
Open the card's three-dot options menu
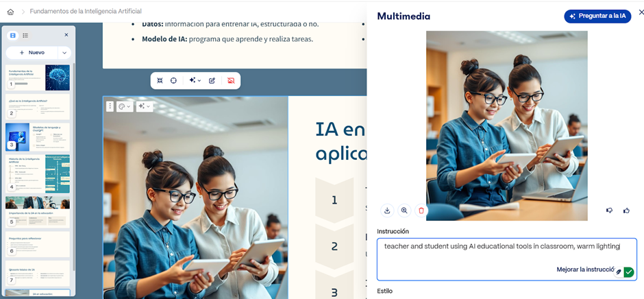click(110, 106)
